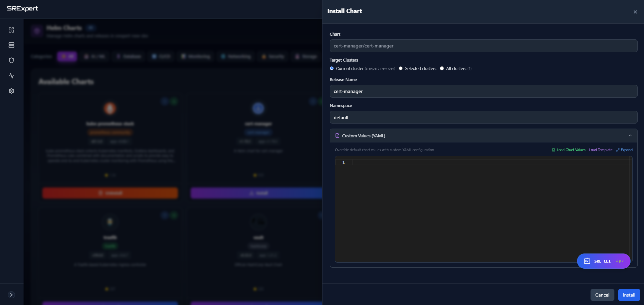The height and width of the screenshot is (305, 644).
Task: Expand the YAML editor view
Action: point(624,150)
